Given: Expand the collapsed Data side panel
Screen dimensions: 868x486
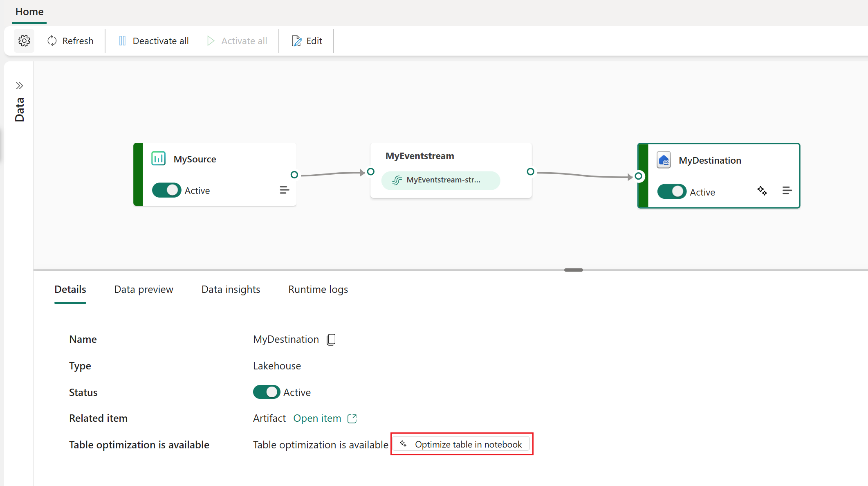Looking at the screenshot, I should pos(19,86).
